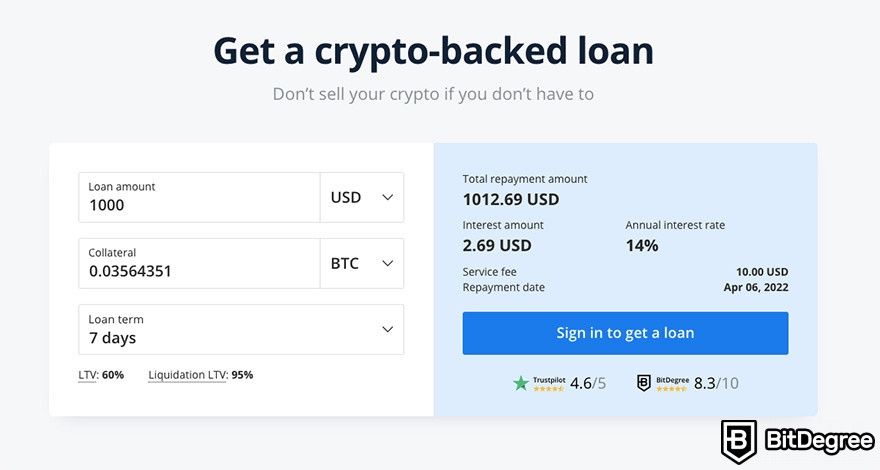Image resolution: width=880 pixels, height=470 pixels.
Task: Click the underlined LTV label
Action: (88, 375)
